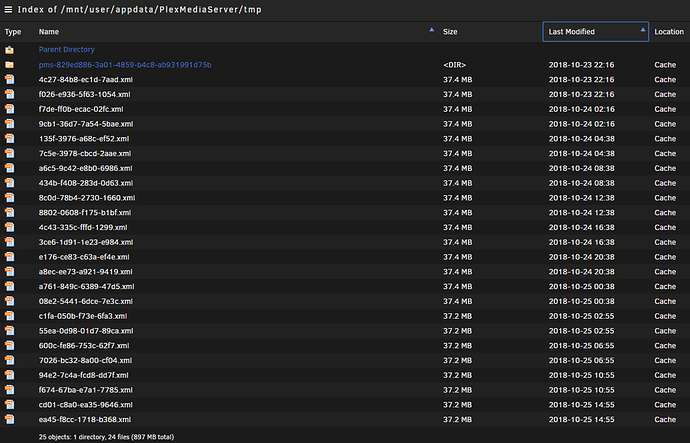
Task: Select file name a8ec-ee73-a921-9419.xml
Action: (85, 271)
